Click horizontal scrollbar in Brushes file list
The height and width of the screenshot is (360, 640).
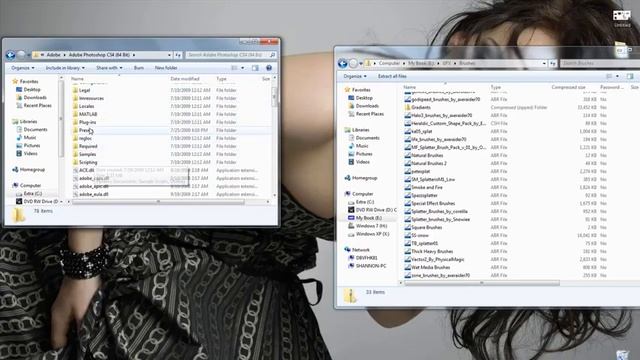click(482, 283)
